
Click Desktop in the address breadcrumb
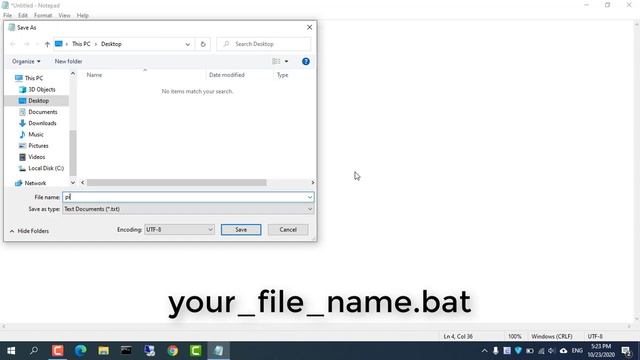[x=111, y=44]
